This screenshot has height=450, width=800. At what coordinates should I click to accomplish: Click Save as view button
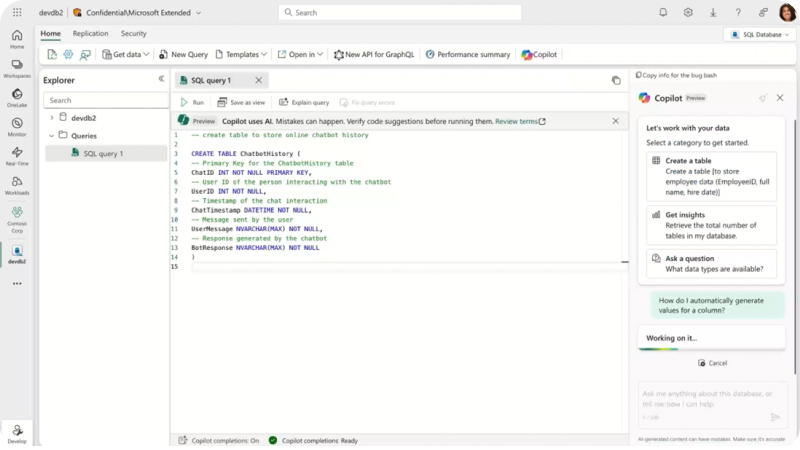click(x=241, y=103)
